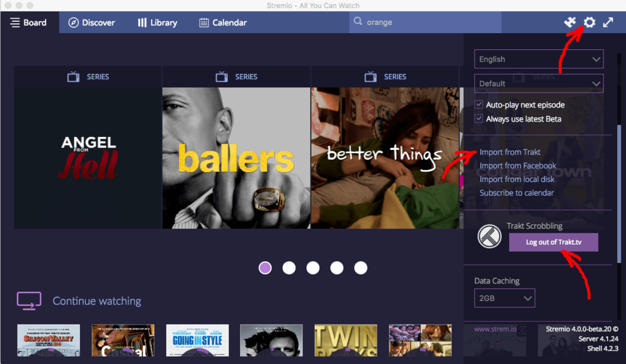Screen dimensions: 626x364
Task: Open the Silicon Valley thumbnail
Action: [x=49, y=340]
